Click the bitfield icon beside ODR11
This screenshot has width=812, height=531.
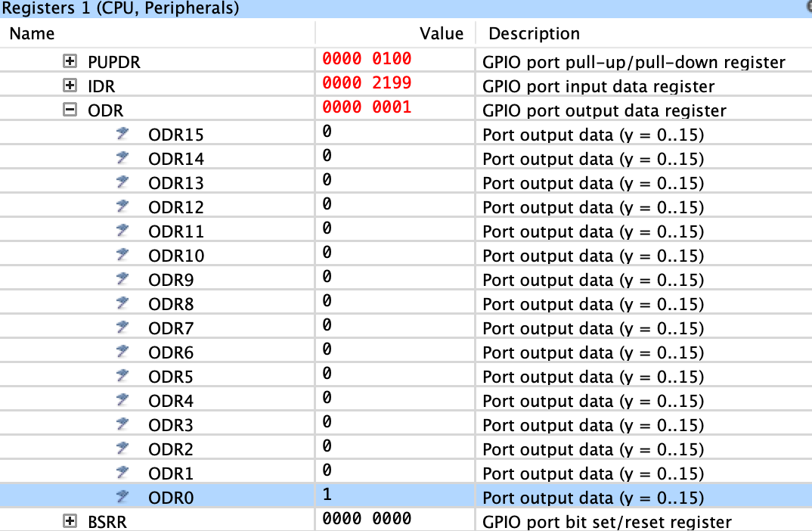[122, 230]
